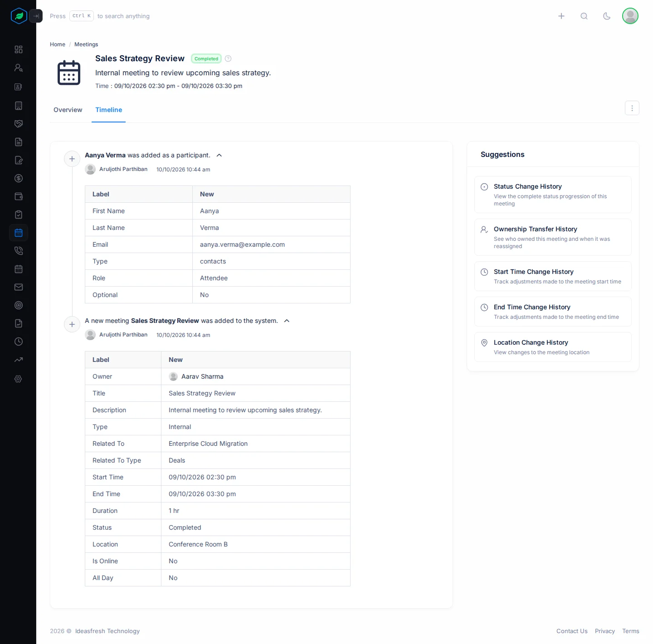
Task: Open the user profile avatar menu
Action: tap(630, 16)
